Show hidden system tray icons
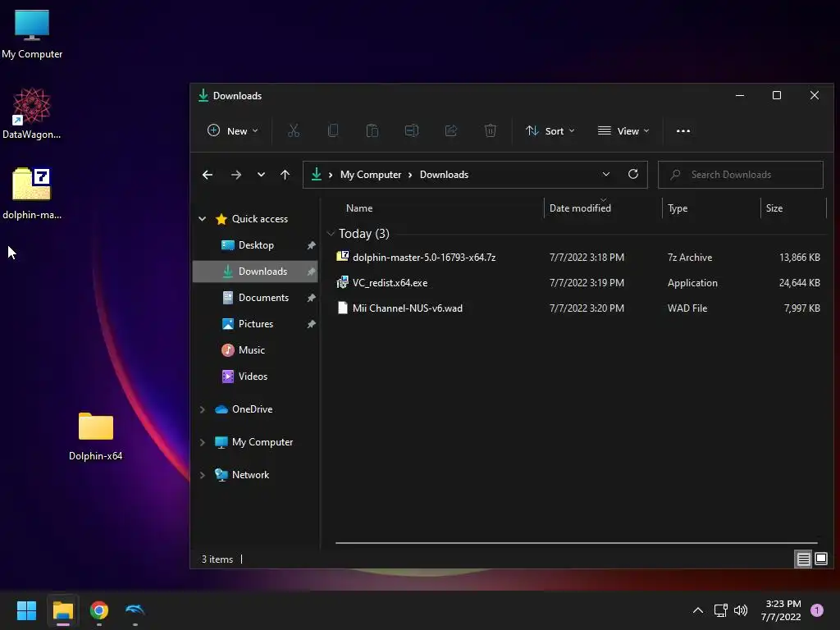This screenshot has height=630, width=840. point(698,610)
